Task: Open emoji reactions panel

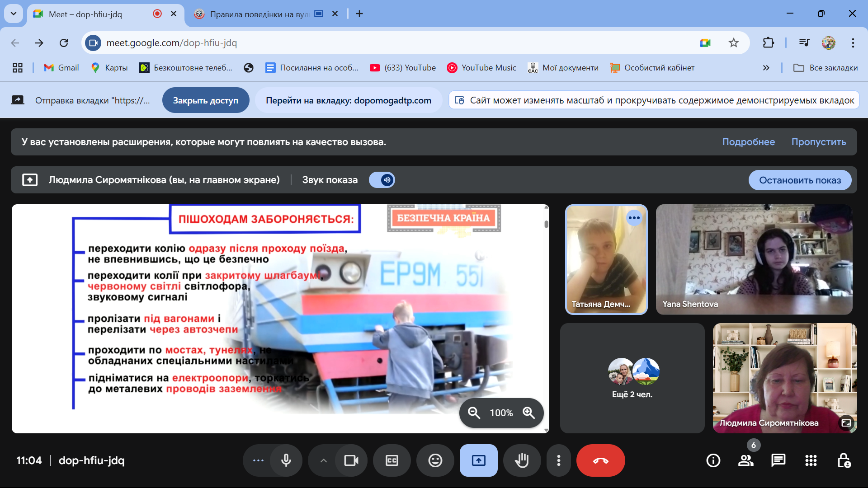Action: pos(435,460)
